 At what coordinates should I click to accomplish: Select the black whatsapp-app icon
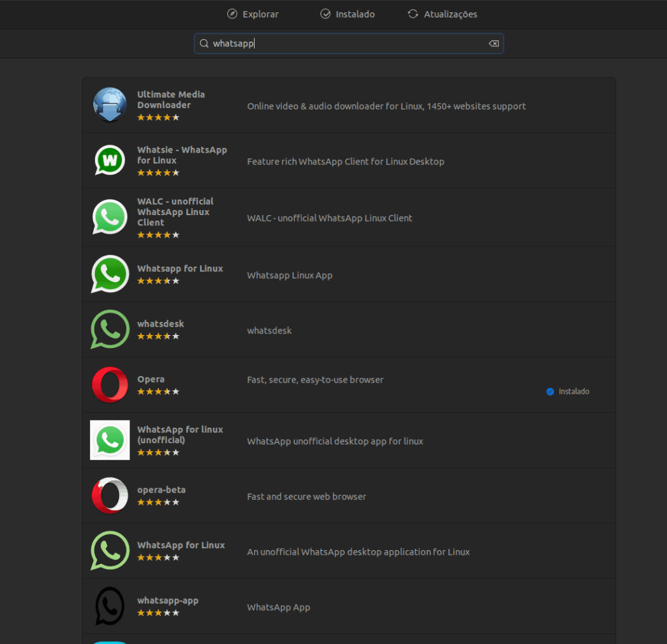(109, 606)
